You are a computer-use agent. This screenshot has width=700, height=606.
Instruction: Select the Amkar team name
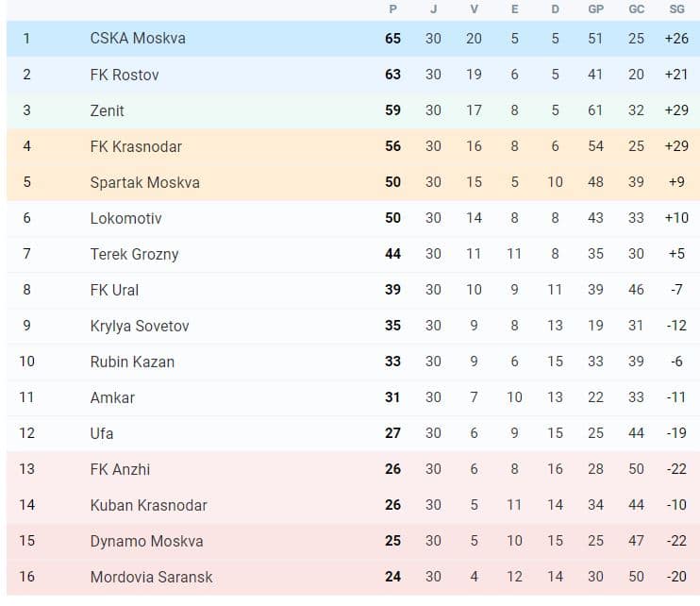coord(112,397)
